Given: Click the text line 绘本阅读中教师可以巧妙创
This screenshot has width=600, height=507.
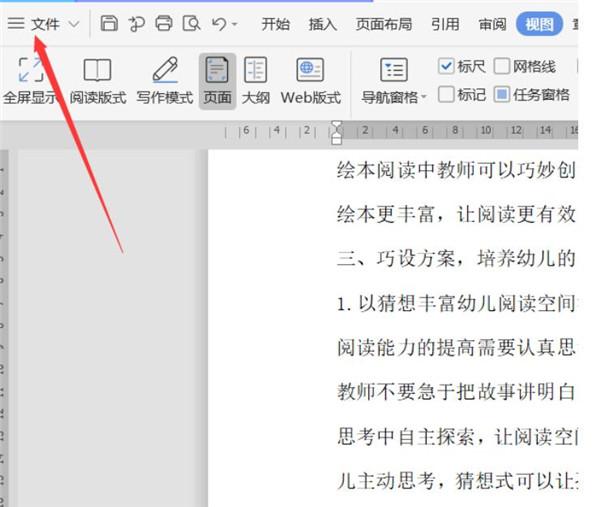Looking at the screenshot, I should point(457,170).
